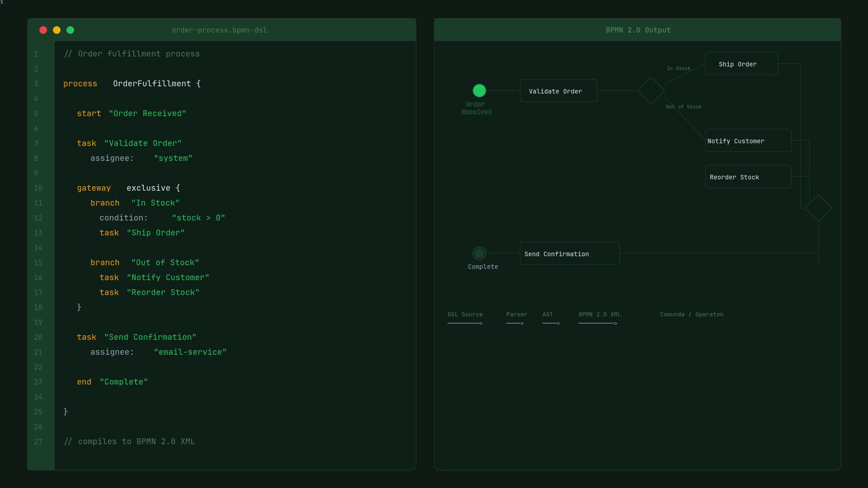Select the Validate Order task node
Image resolution: width=868 pixels, height=488 pixels.
[558, 91]
